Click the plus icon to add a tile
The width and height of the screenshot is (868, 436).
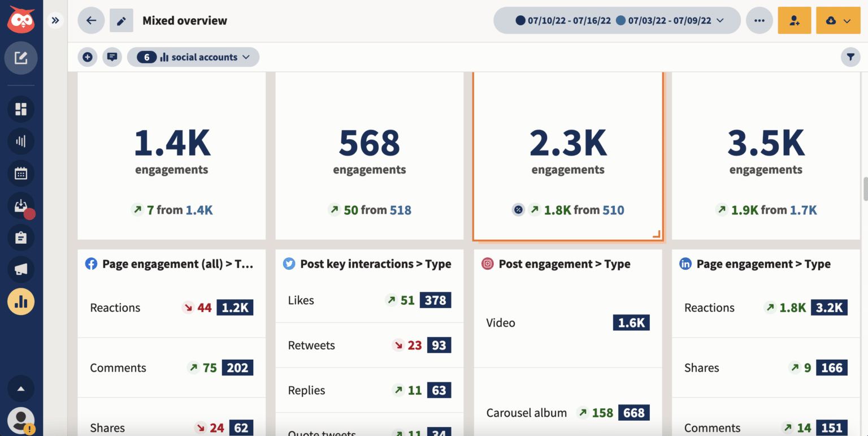point(88,57)
